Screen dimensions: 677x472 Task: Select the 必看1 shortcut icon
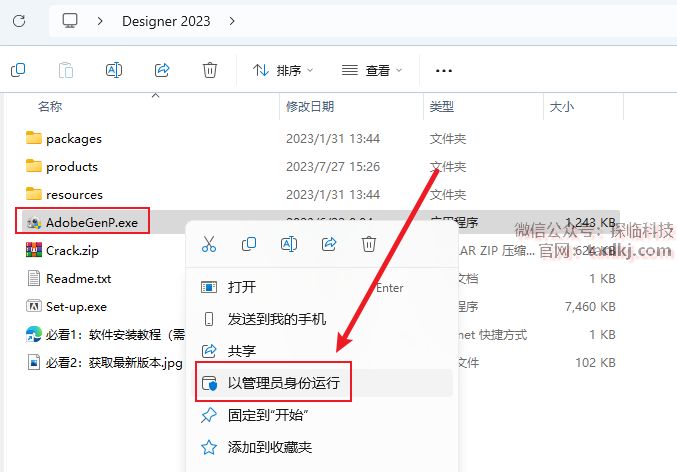tap(34, 335)
